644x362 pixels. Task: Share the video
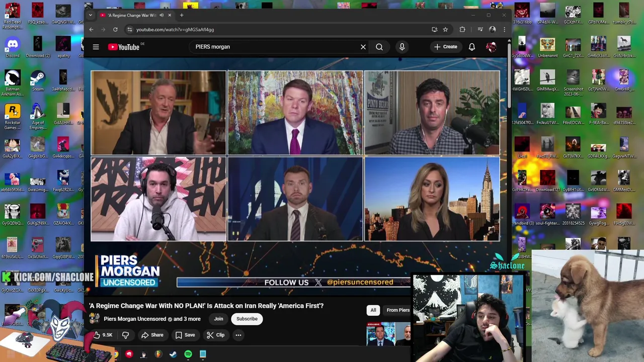coord(152,335)
